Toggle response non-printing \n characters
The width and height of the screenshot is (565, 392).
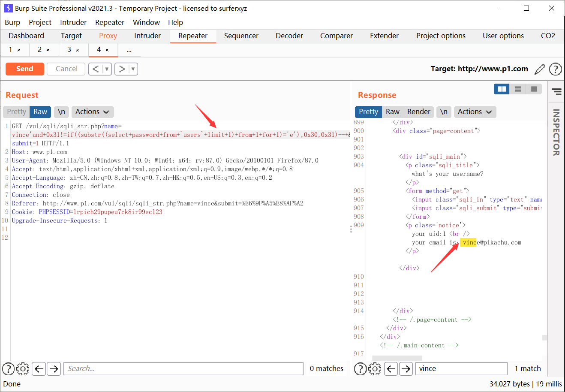444,112
